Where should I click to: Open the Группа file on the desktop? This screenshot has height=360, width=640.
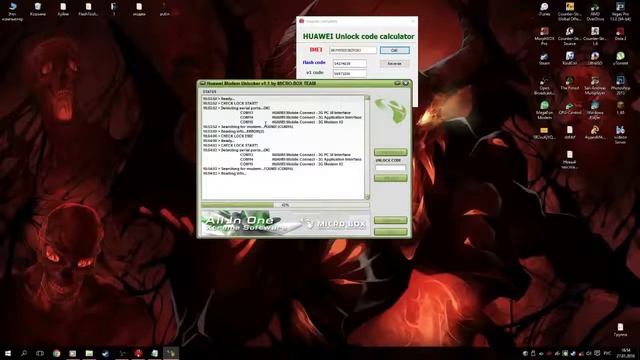point(620,330)
